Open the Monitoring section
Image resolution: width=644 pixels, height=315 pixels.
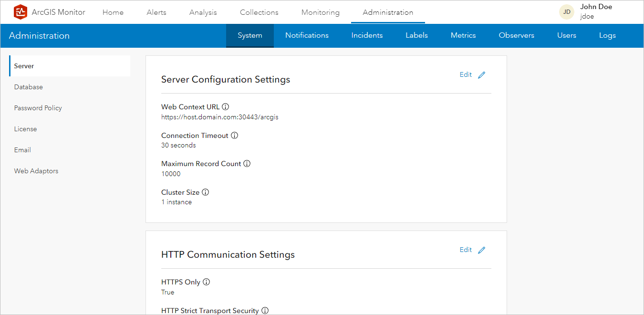[x=320, y=12]
